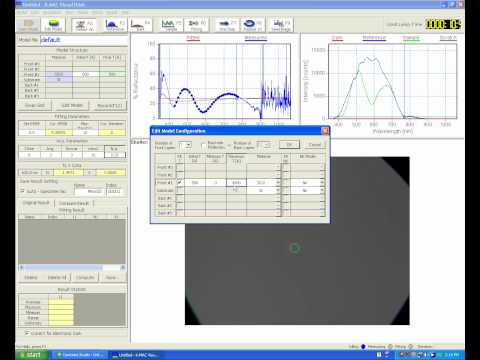480x360 pixels.
Task: Click the Delete All button
Action: tap(57, 277)
